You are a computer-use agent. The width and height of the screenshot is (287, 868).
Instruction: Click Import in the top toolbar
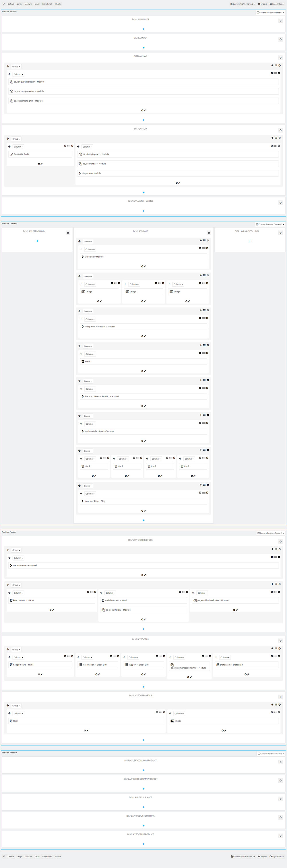(262, 4)
